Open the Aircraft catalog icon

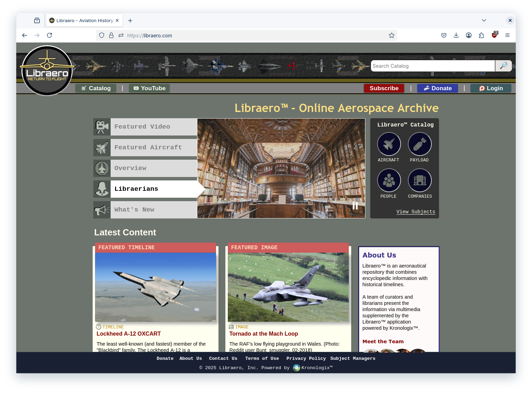pos(389,144)
